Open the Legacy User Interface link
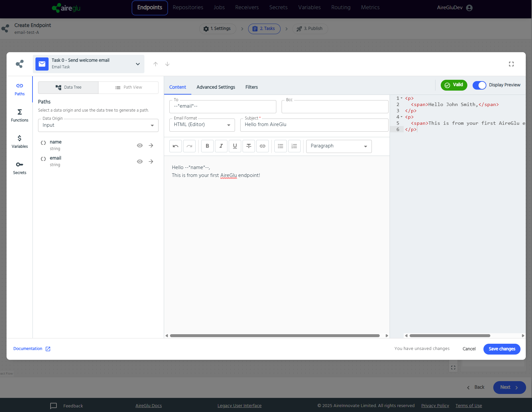Viewport: 532px width, 412px height. (x=240, y=406)
